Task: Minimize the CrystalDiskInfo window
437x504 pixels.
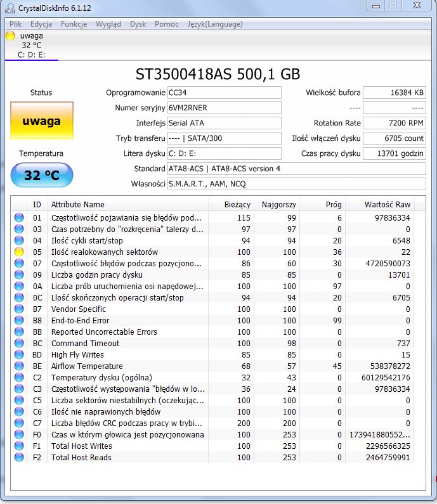Action: click(376, 6)
